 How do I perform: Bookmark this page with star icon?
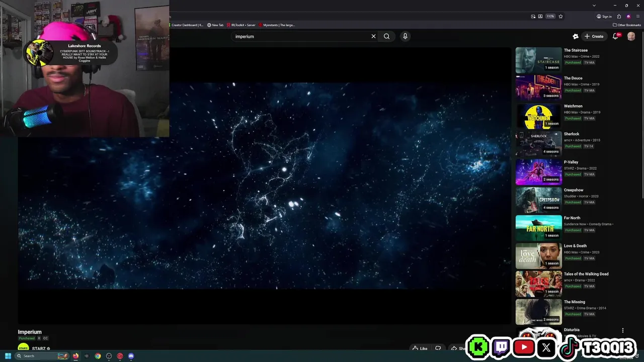click(560, 16)
